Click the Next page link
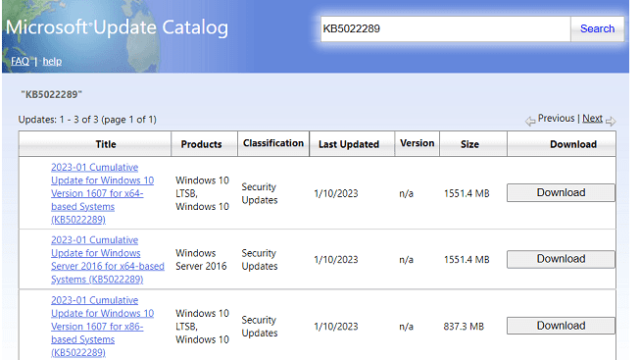640x360 pixels. (592, 118)
